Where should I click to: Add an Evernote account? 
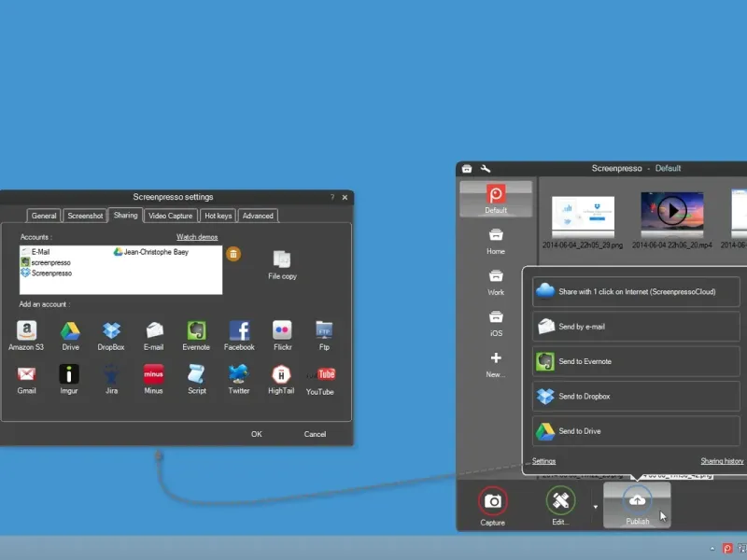click(196, 335)
